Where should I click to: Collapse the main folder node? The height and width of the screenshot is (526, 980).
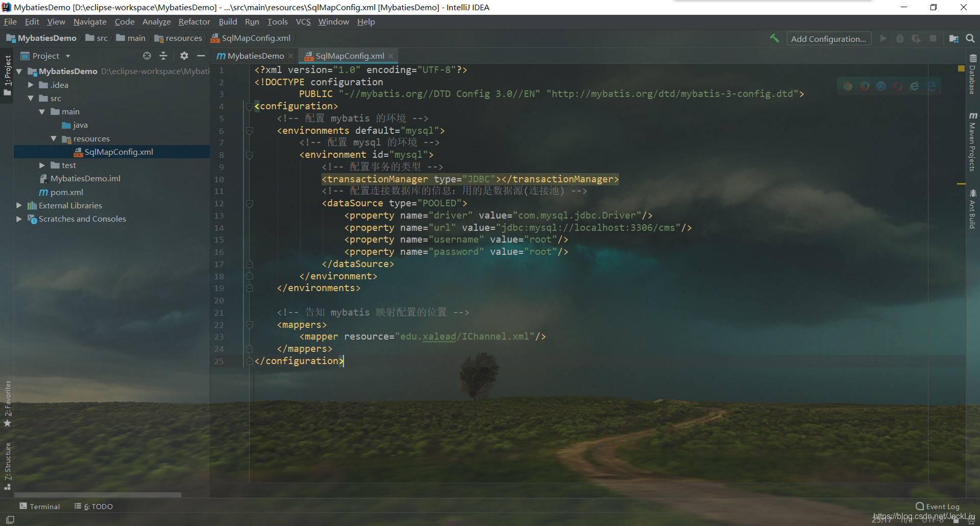coord(42,112)
